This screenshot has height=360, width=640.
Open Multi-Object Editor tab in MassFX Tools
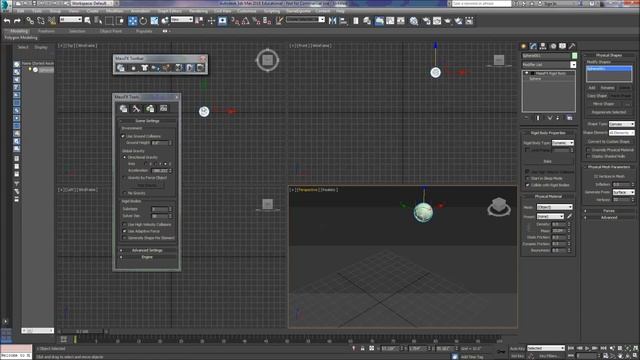[150, 109]
